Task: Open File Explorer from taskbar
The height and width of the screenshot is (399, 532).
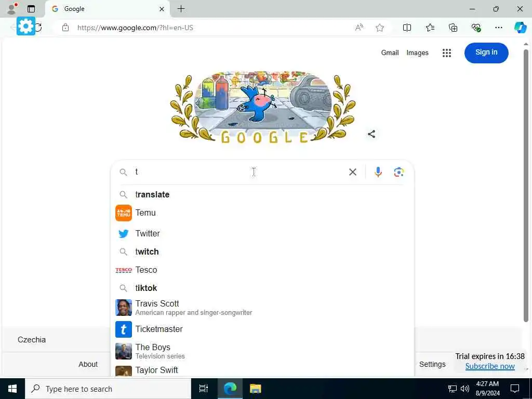Action: click(x=255, y=389)
